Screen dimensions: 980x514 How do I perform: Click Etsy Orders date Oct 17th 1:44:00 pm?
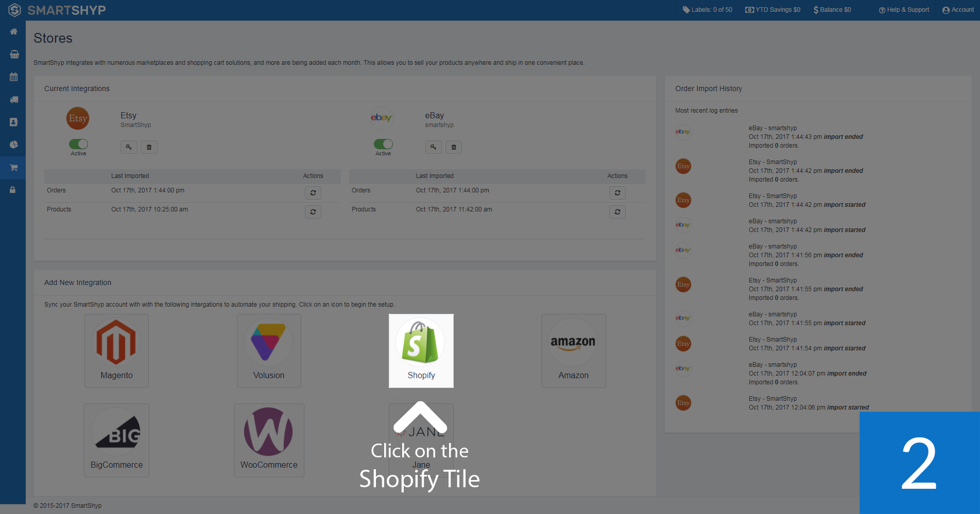click(x=148, y=190)
